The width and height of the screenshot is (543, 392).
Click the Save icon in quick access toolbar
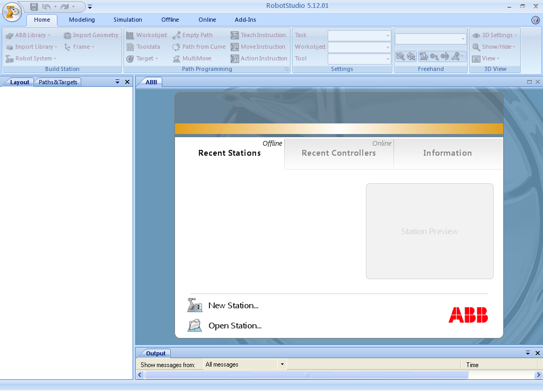coord(33,6)
